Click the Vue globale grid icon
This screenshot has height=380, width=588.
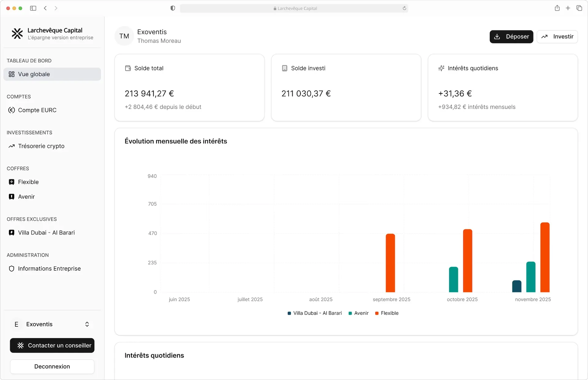(12, 74)
